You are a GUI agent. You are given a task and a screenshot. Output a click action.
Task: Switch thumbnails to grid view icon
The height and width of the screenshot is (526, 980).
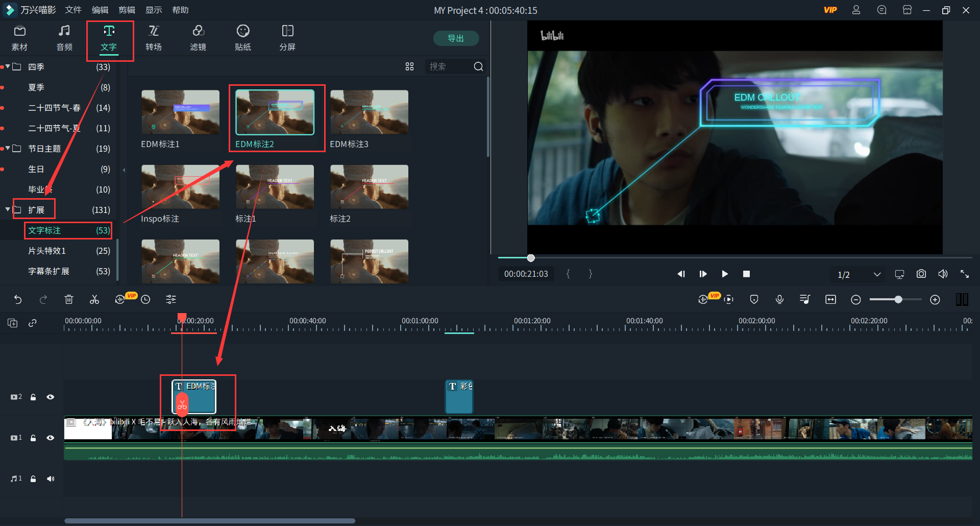point(409,67)
